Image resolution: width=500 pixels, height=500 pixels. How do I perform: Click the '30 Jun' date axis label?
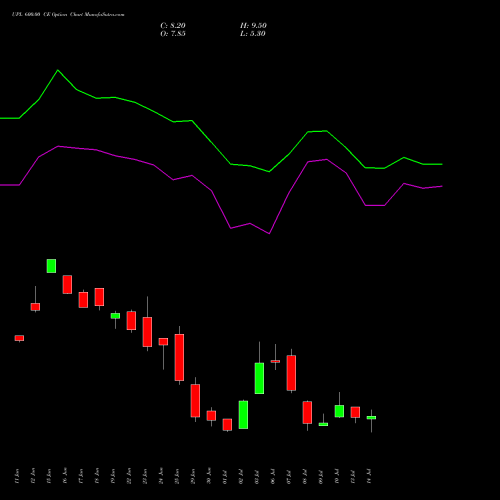pyautogui.click(x=209, y=476)
